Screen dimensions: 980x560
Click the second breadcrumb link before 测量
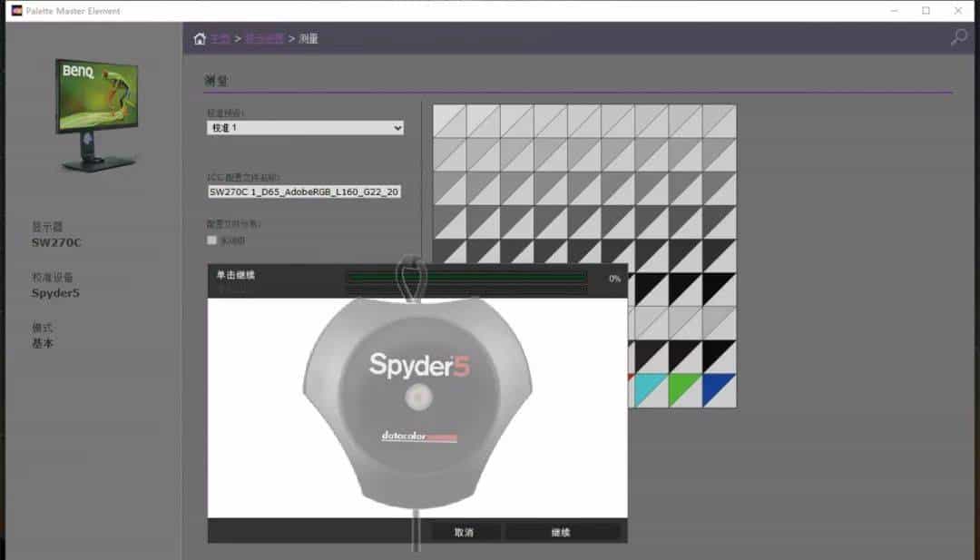264,39
